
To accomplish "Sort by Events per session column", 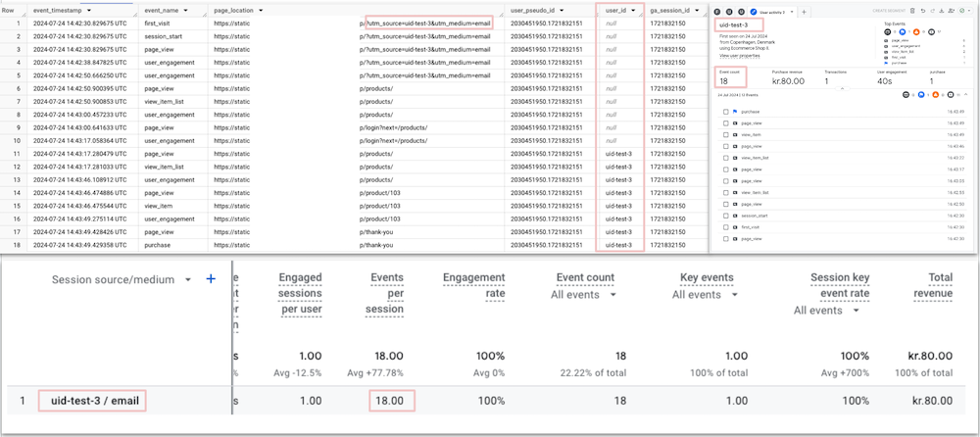I will pos(386,293).
